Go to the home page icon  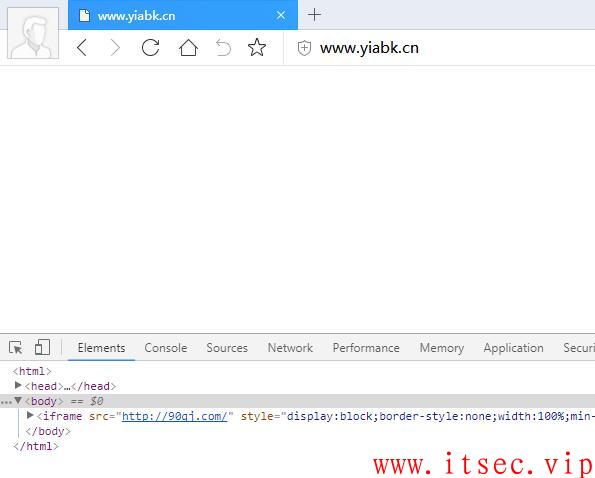pos(188,48)
